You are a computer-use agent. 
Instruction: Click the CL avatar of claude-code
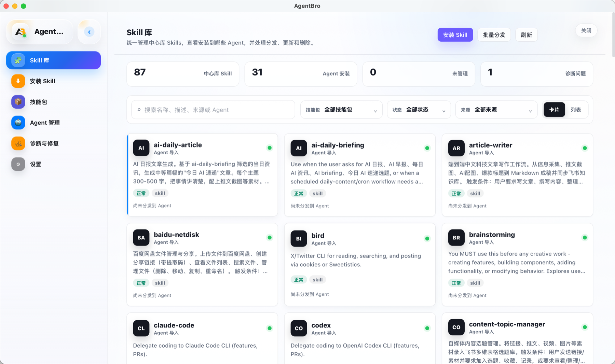(x=141, y=328)
